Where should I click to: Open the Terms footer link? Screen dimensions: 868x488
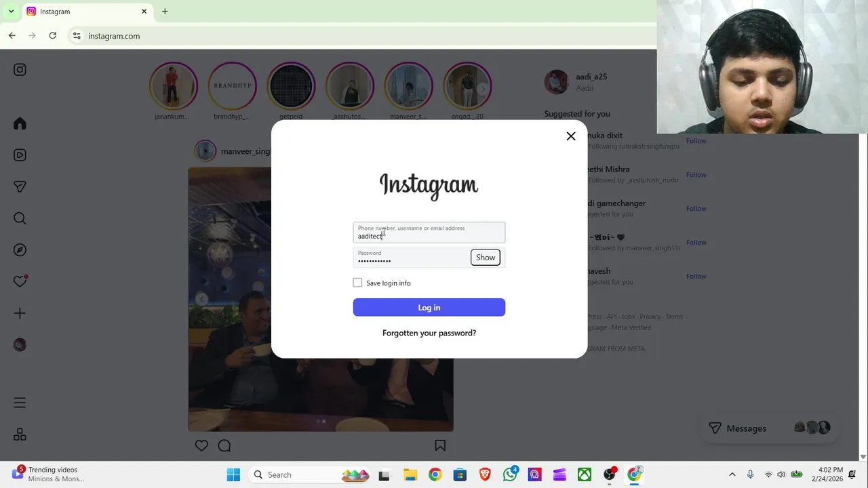(674, 317)
